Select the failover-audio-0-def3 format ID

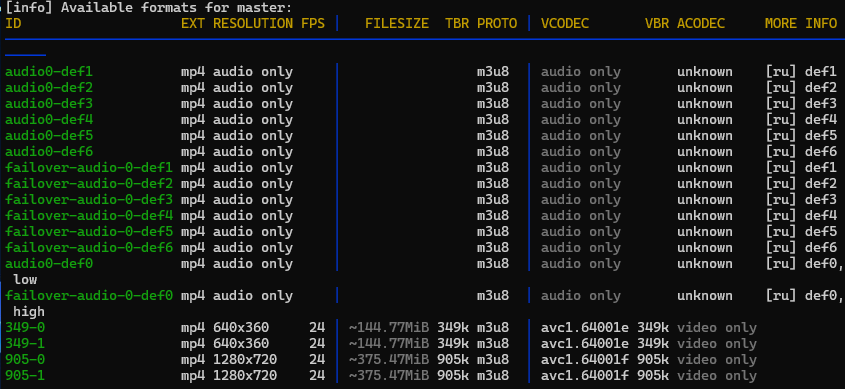point(89,200)
